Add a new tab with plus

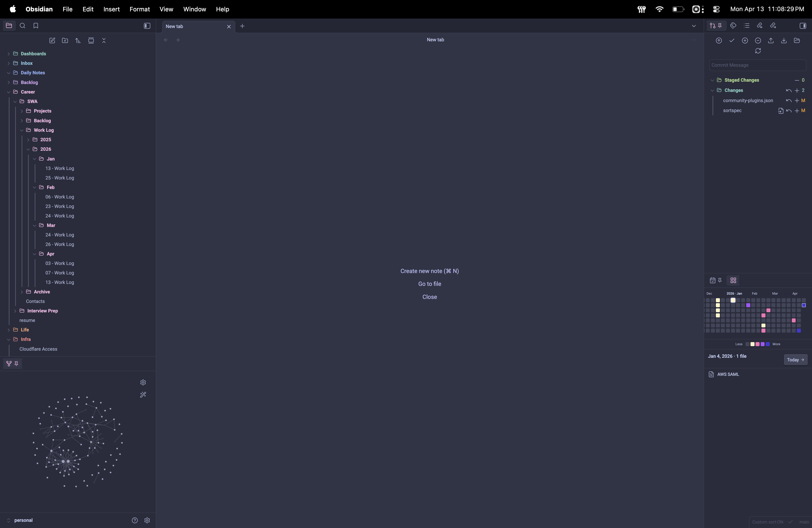tap(242, 26)
